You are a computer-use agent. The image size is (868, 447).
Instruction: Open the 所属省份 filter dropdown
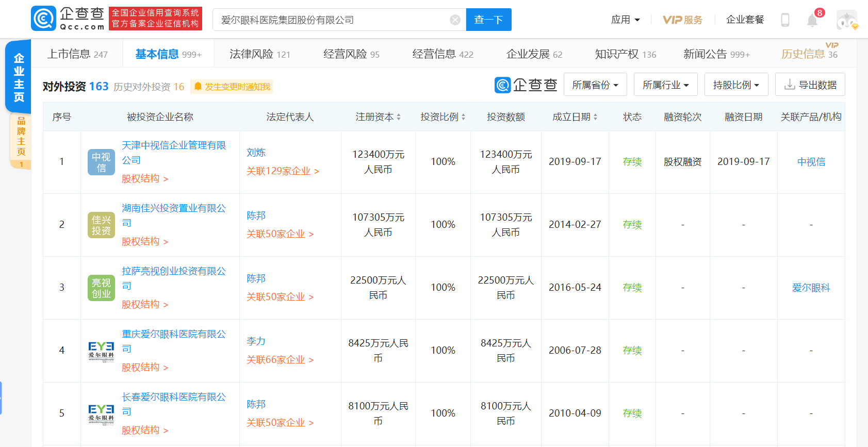[x=595, y=85]
